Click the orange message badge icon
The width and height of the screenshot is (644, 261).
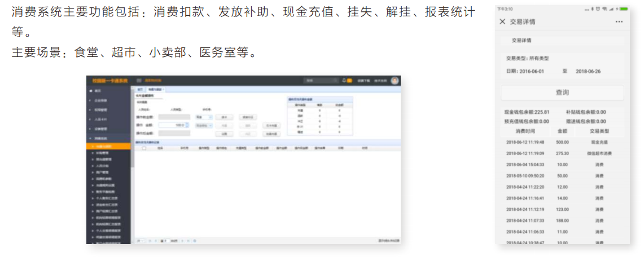(x=349, y=81)
